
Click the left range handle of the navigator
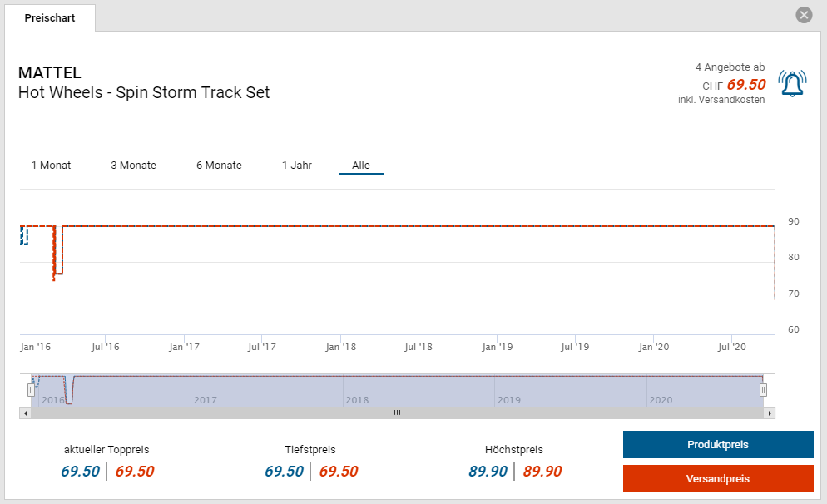32,389
